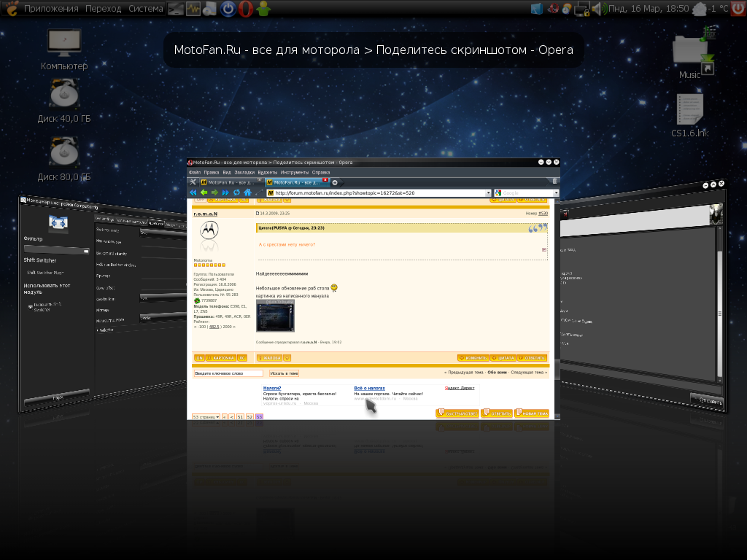
Task: Click the КАРТОЧКА button under the post
Action: tap(220, 357)
